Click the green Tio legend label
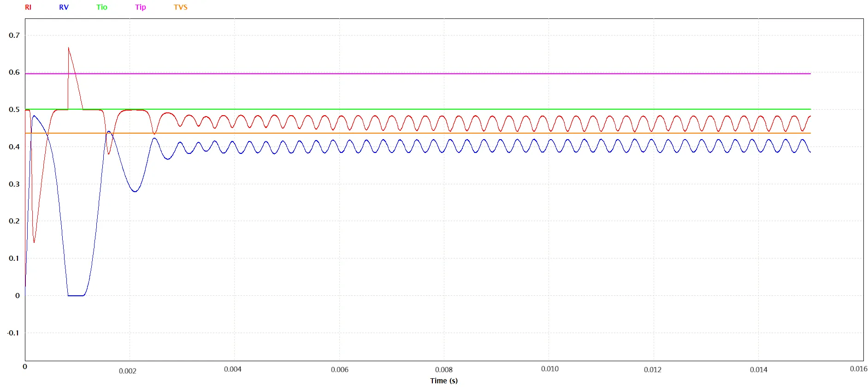Image resolution: width=868 pixels, height=387 pixels. tap(102, 7)
